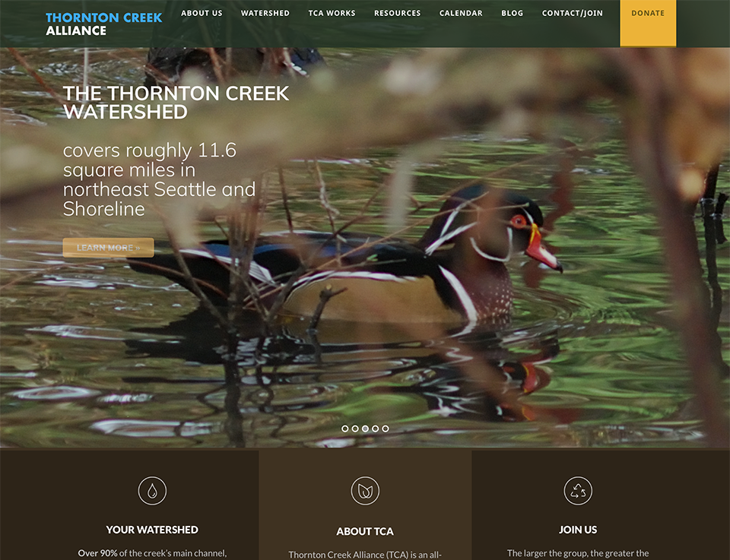Select the first slideshow dot indicator
Viewport: 730px width, 560px height.
(x=345, y=429)
